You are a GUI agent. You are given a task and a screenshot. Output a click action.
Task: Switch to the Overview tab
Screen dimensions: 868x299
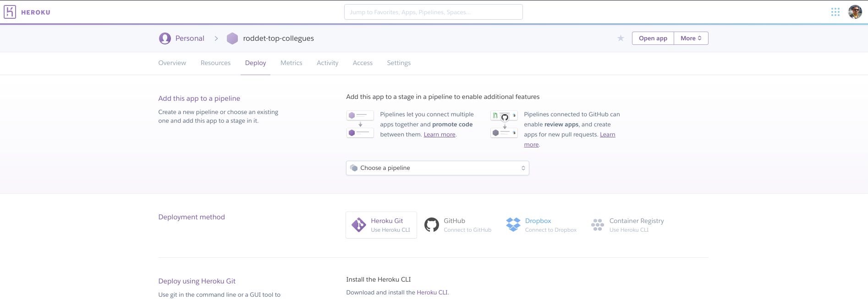(172, 63)
